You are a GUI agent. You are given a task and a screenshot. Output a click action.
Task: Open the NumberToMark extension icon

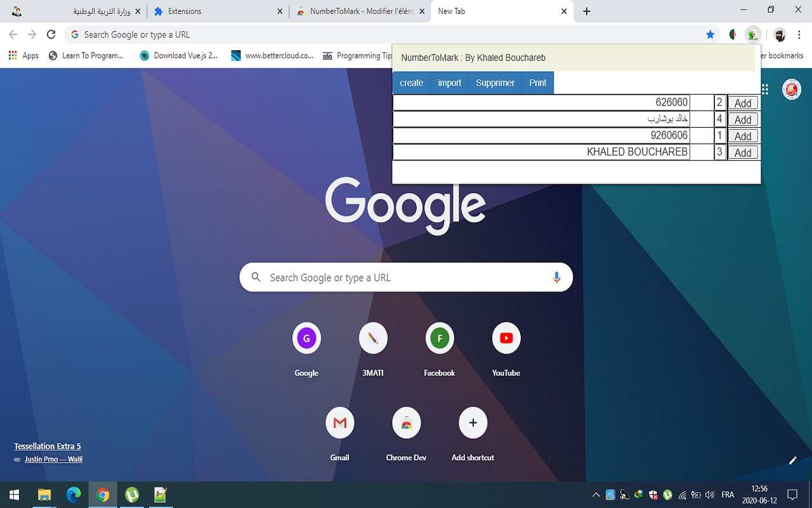752,34
